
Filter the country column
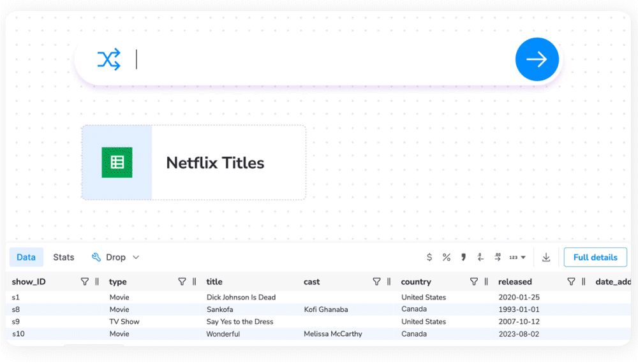click(474, 281)
